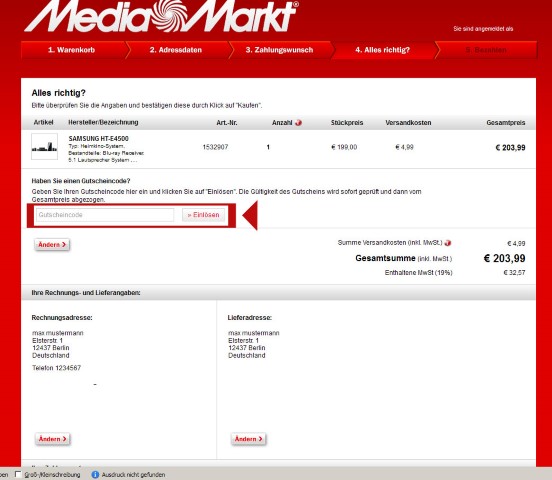
Task: Go to step 3. Zahlungswunsch
Action: [x=279, y=50]
